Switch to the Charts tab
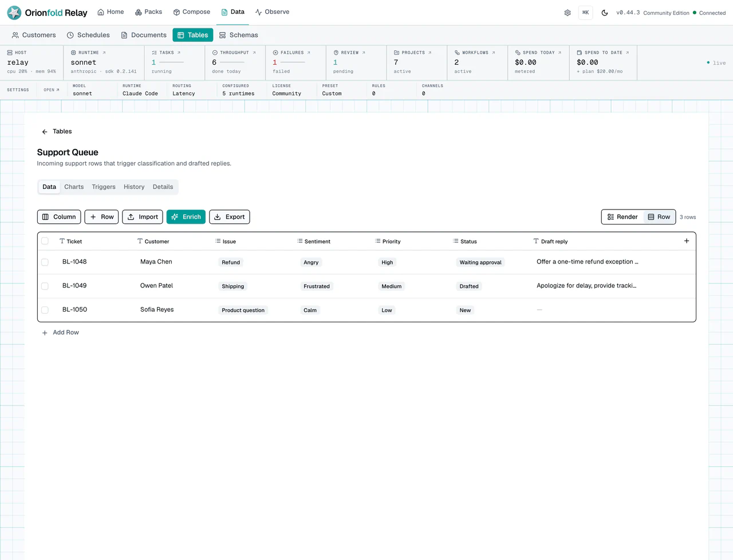 click(x=74, y=187)
